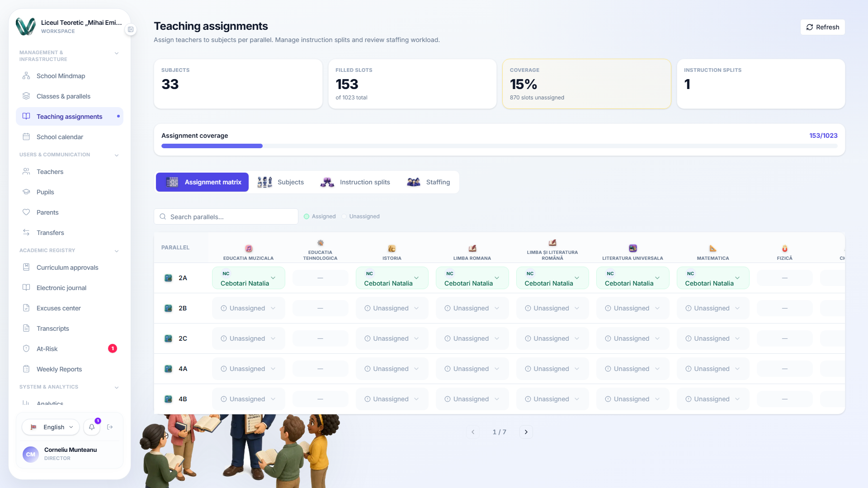Open School Mindmap icon in sidebar
Viewport: 868px width, 488px height.
click(x=26, y=76)
